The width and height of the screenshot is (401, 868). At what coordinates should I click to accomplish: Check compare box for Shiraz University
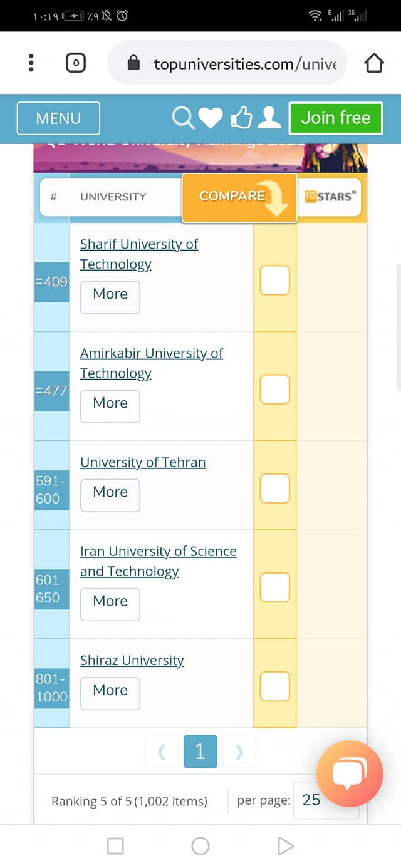tap(274, 686)
